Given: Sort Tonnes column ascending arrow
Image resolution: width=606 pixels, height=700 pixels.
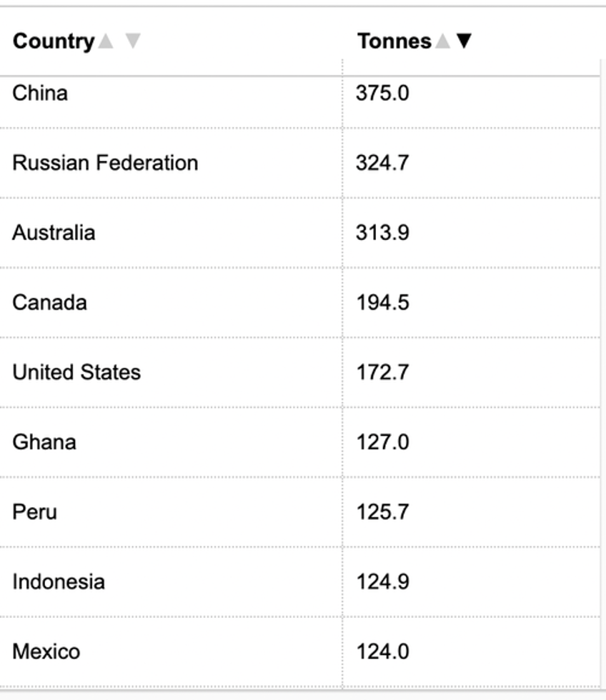Looking at the screenshot, I should coord(442,41).
